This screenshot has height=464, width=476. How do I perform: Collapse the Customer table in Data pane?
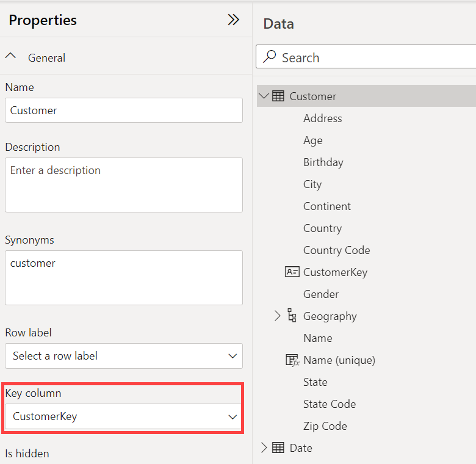pos(264,96)
